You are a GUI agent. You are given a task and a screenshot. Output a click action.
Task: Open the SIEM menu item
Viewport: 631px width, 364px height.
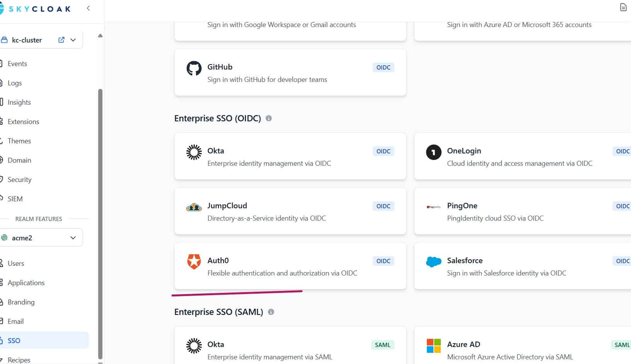point(15,199)
